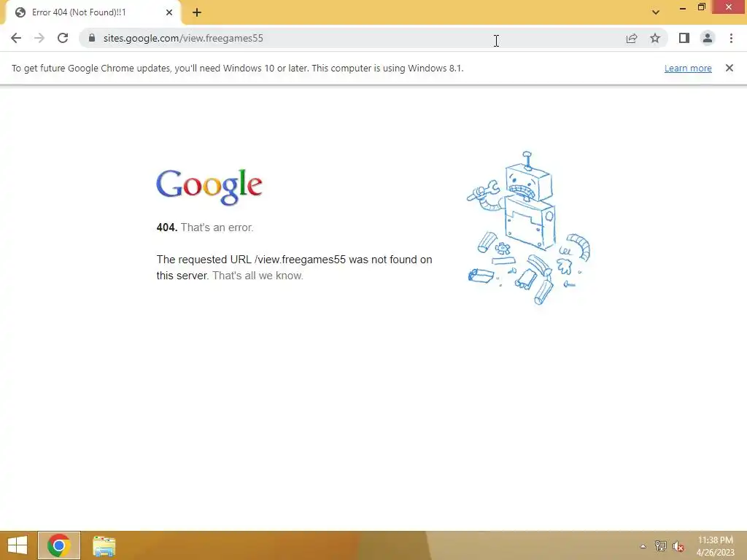Image resolution: width=747 pixels, height=560 pixels.
Task: Show hidden system tray icons
Action: point(643,546)
